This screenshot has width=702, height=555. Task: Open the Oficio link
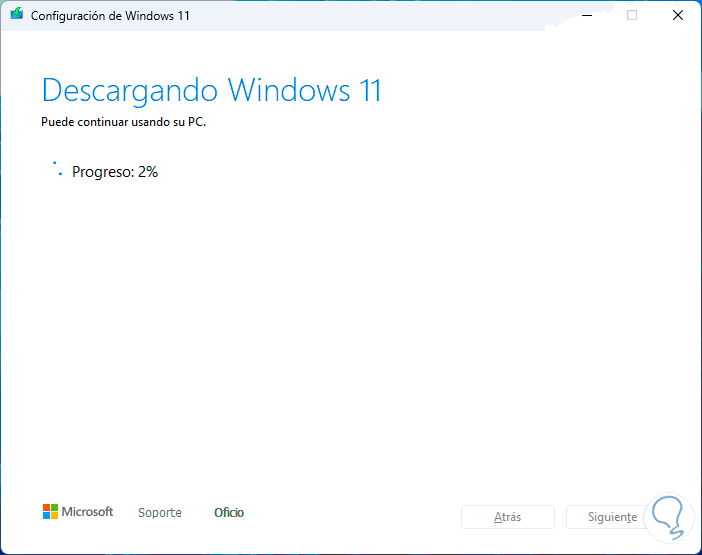(x=229, y=512)
